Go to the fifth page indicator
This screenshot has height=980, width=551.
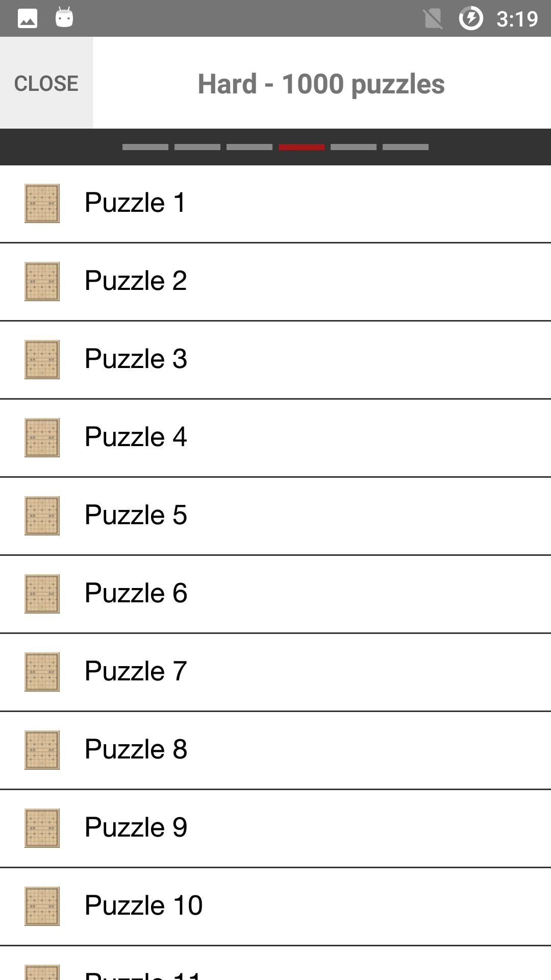point(354,147)
